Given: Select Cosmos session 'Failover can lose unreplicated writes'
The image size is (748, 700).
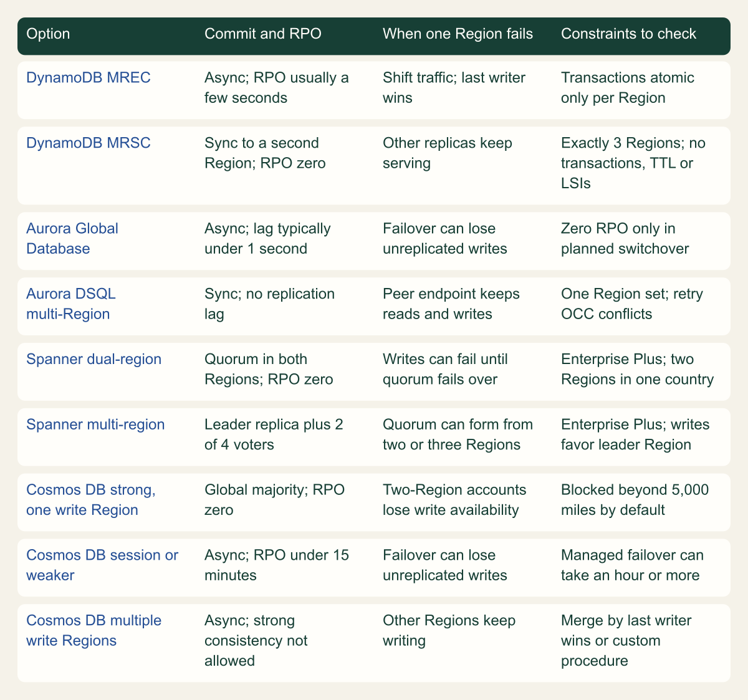Looking at the screenshot, I should pos(445,565).
